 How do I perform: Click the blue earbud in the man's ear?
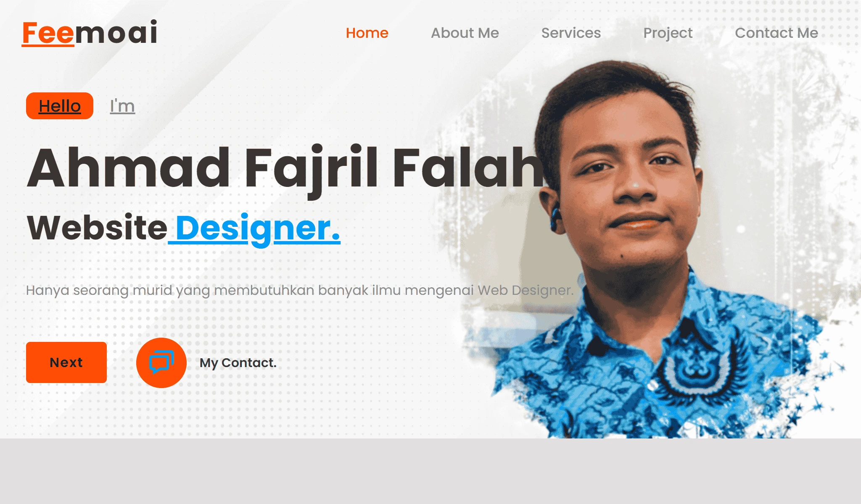click(x=554, y=218)
